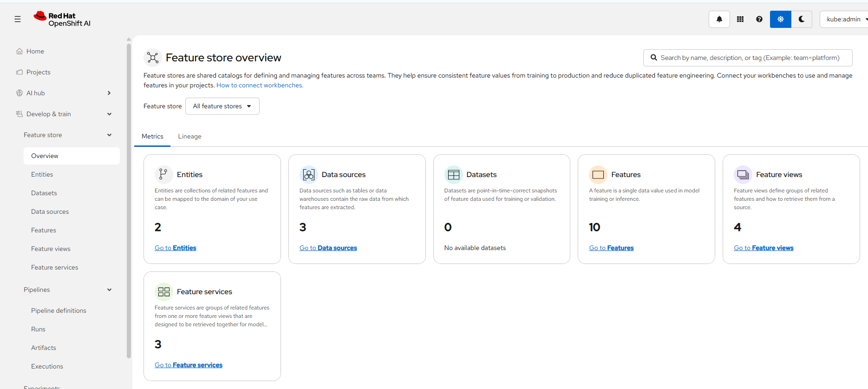The width and height of the screenshot is (868, 389).
Task: Click the Feature services card icon
Action: click(x=163, y=291)
